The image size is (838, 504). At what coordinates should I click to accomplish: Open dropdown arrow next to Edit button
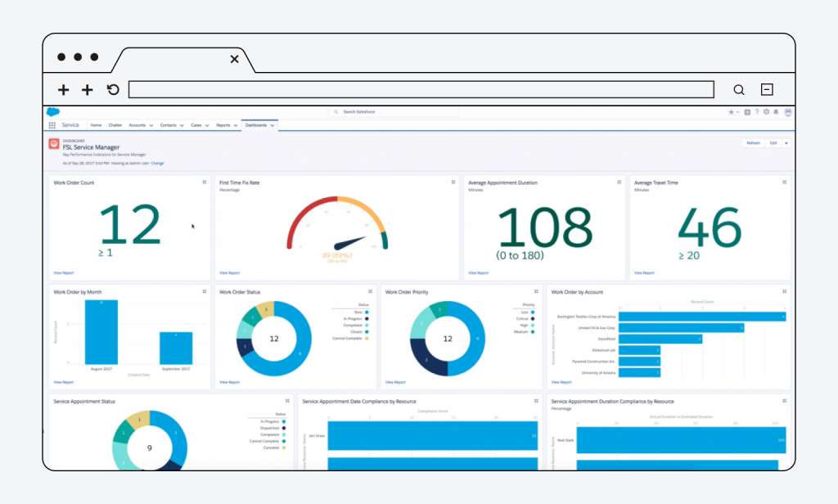[786, 143]
